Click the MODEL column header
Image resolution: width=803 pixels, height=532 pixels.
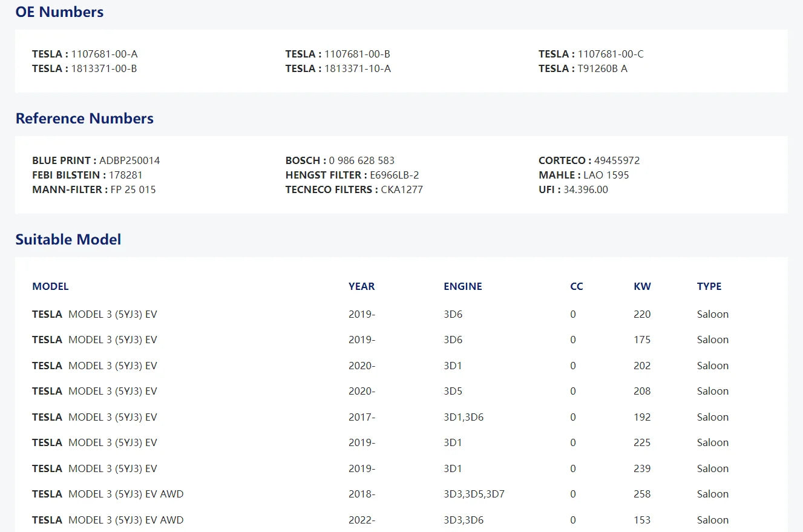(x=50, y=286)
